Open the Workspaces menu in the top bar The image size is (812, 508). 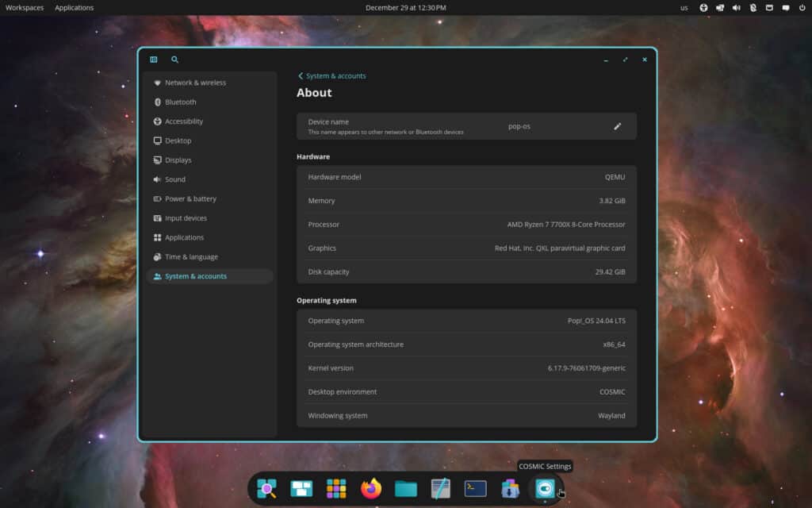[24, 7]
